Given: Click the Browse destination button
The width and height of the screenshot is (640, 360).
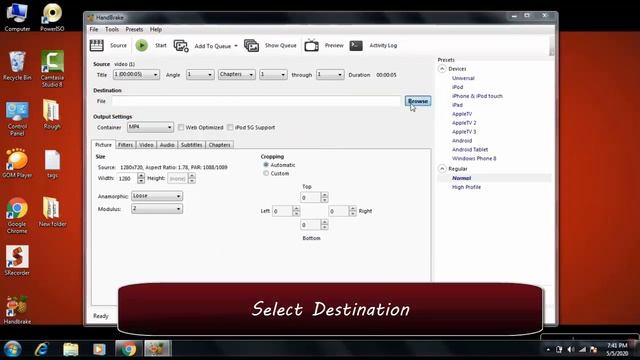Looking at the screenshot, I should click(418, 101).
